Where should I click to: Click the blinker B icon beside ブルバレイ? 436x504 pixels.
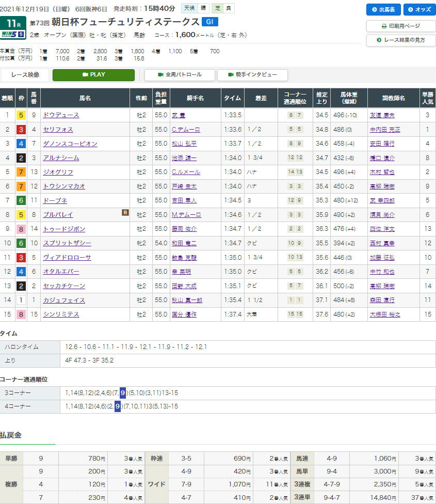click(124, 212)
